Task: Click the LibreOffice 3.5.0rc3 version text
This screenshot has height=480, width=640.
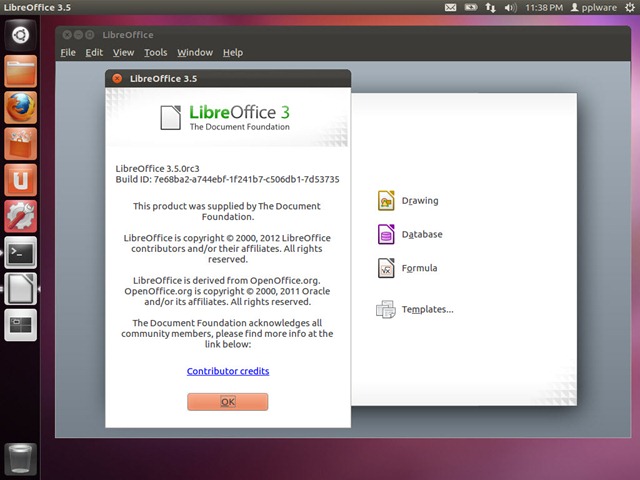Action: pyautogui.click(x=157, y=169)
